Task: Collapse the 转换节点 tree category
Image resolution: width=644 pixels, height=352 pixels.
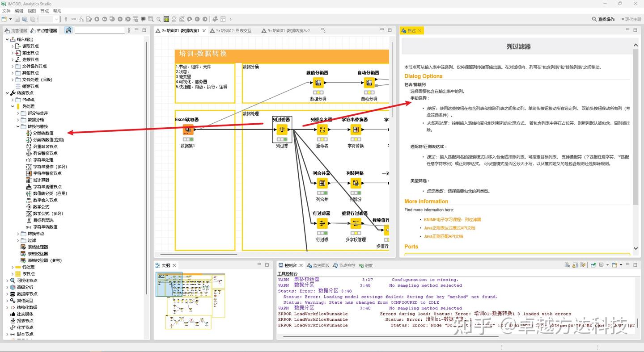Action: (x=7, y=93)
